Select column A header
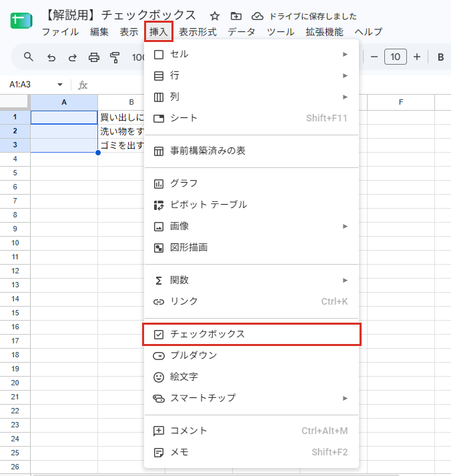This screenshot has height=476, width=451. click(64, 102)
